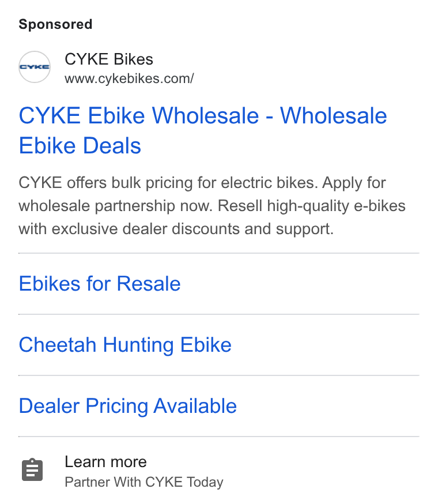
Task: Click the 'Ebike Deals' headline second line
Action: (x=80, y=146)
